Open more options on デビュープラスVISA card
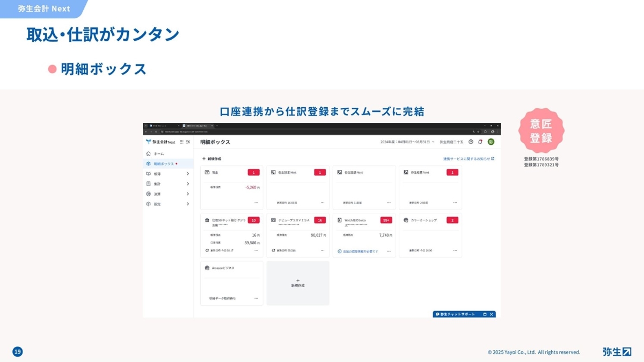This screenshot has width=644, height=362. [323, 250]
